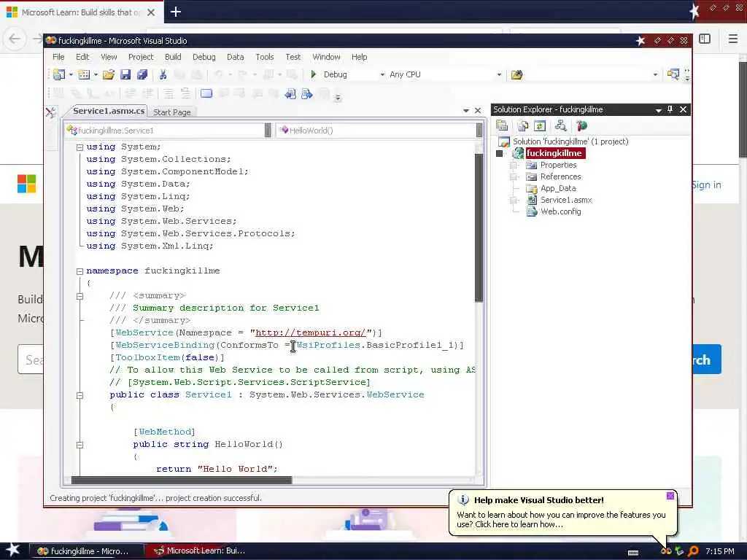The image size is (747, 560).
Task: Click the Open File folder icon
Action: click(x=109, y=74)
